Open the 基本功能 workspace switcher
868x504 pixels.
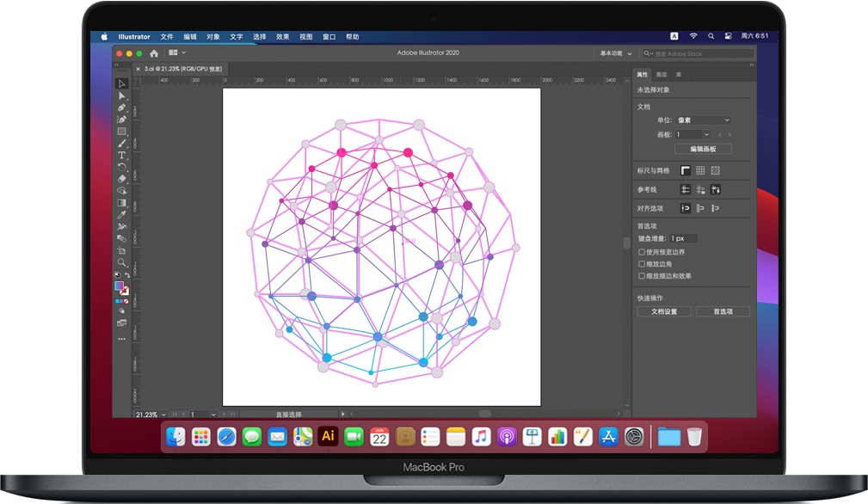tap(613, 53)
